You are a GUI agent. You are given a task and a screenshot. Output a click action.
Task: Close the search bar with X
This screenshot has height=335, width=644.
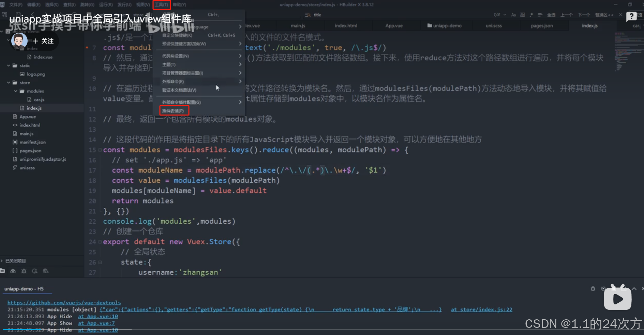point(620,15)
